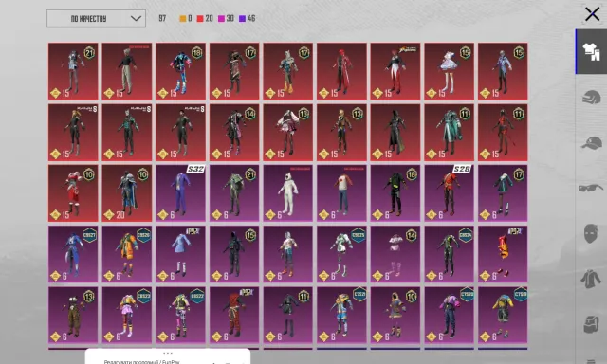This screenshot has height=364, width=607.
Task: Open the jacket clothing category
Action: coord(591,279)
